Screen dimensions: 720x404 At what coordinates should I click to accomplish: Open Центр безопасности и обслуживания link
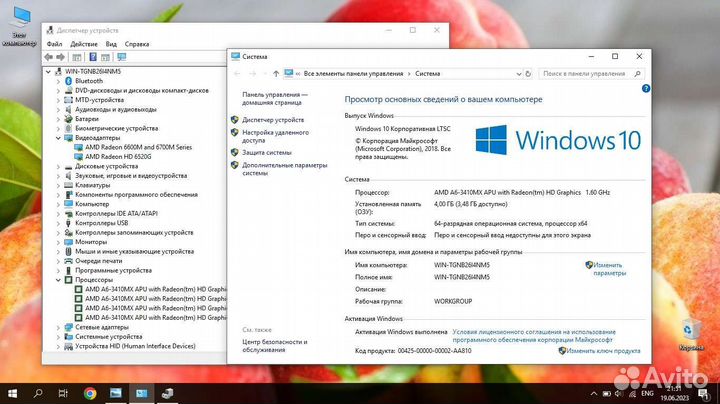click(275, 346)
